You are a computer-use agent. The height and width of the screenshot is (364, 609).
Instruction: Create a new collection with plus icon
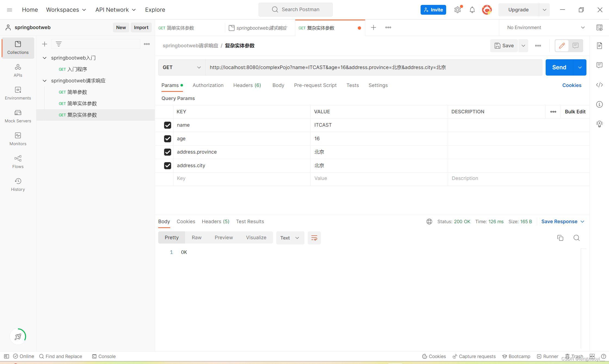coord(45,44)
